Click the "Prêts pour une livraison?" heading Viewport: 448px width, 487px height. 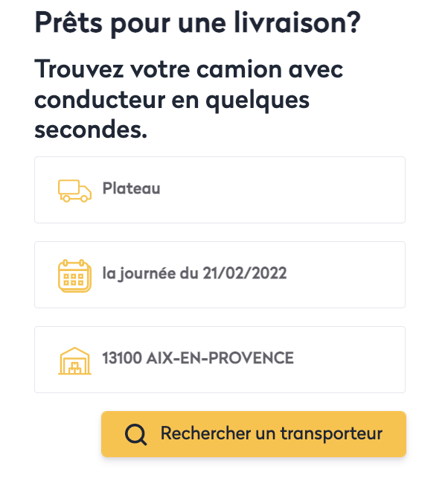[197, 23]
